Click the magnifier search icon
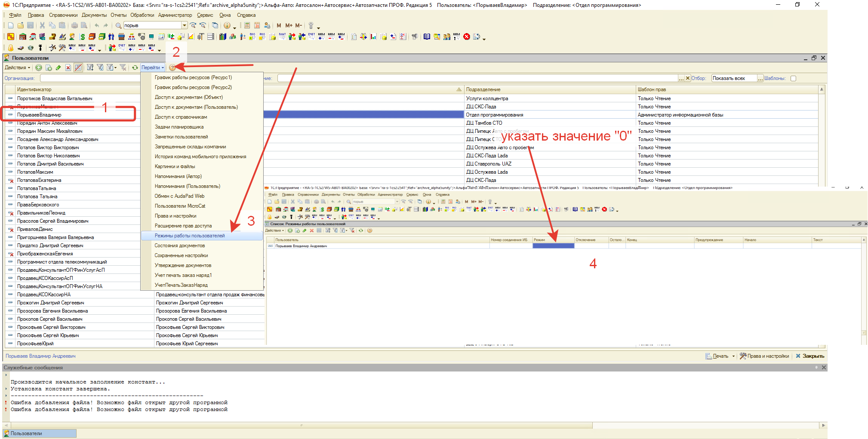This screenshot has height=439, width=868. (x=118, y=25)
